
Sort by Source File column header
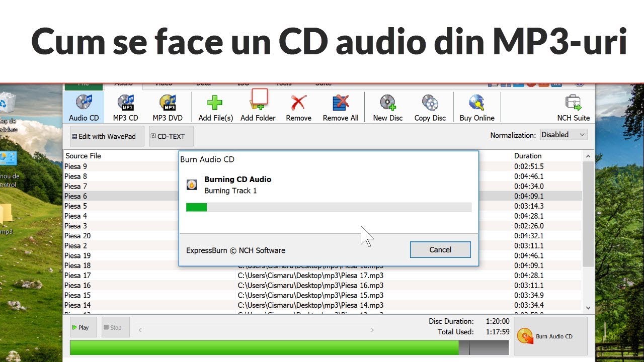click(x=149, y=156)
